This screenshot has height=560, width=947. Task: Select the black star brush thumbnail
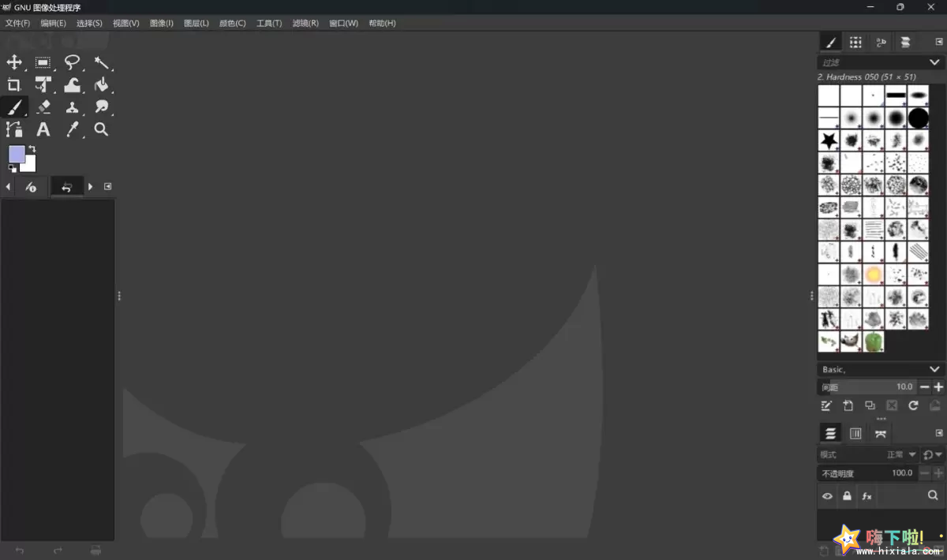click(x=829, y=140)
